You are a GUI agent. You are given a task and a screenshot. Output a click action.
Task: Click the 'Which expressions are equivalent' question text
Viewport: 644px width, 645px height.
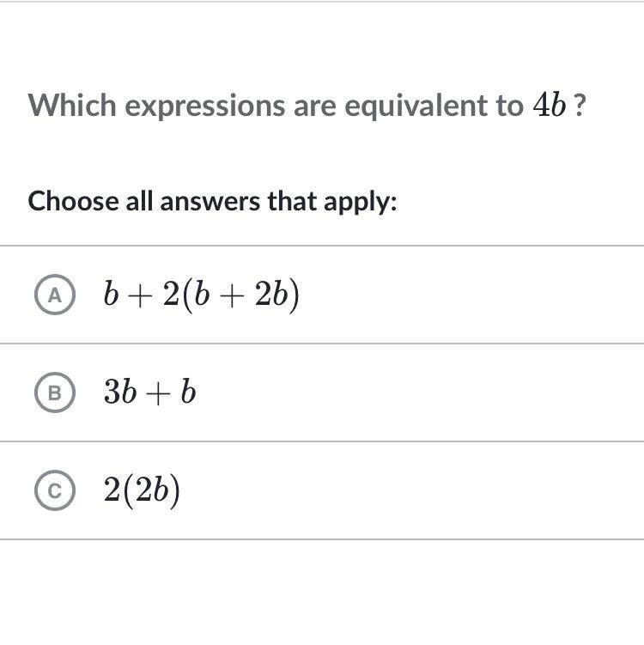click(x=306, y=106)
